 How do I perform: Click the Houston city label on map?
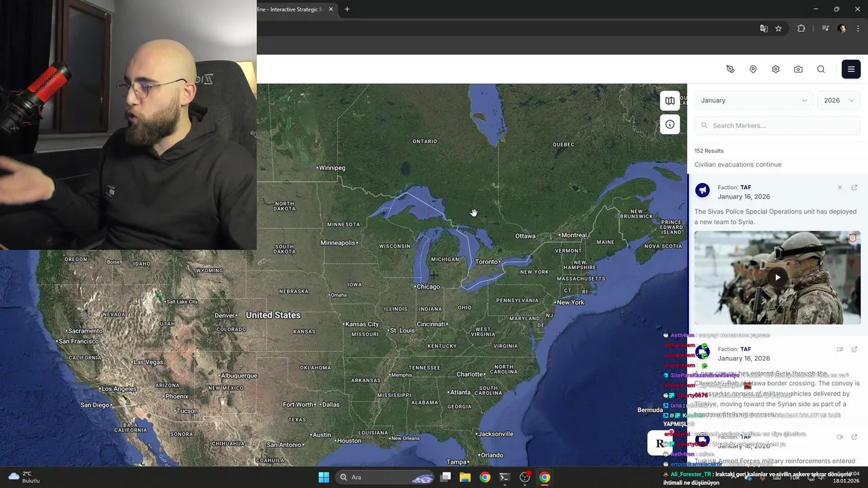(x=349, y=441)
